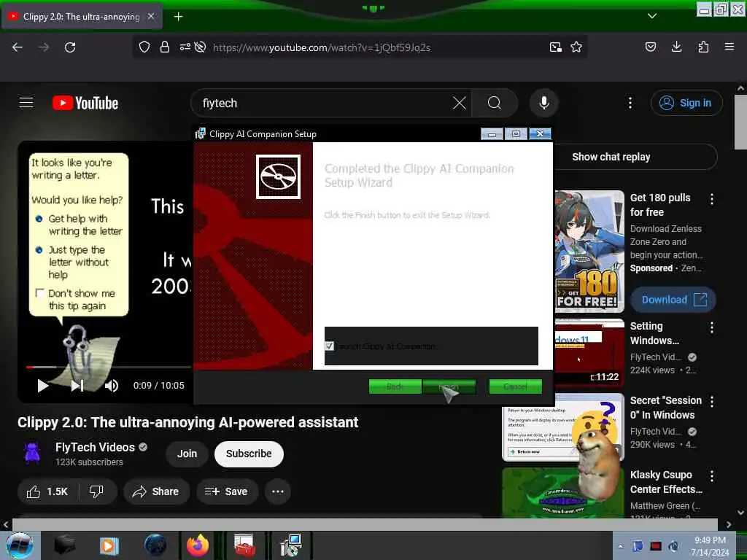Click the horizontal scrollbar at bottom

pyautogui.click(x=365, y=524)
